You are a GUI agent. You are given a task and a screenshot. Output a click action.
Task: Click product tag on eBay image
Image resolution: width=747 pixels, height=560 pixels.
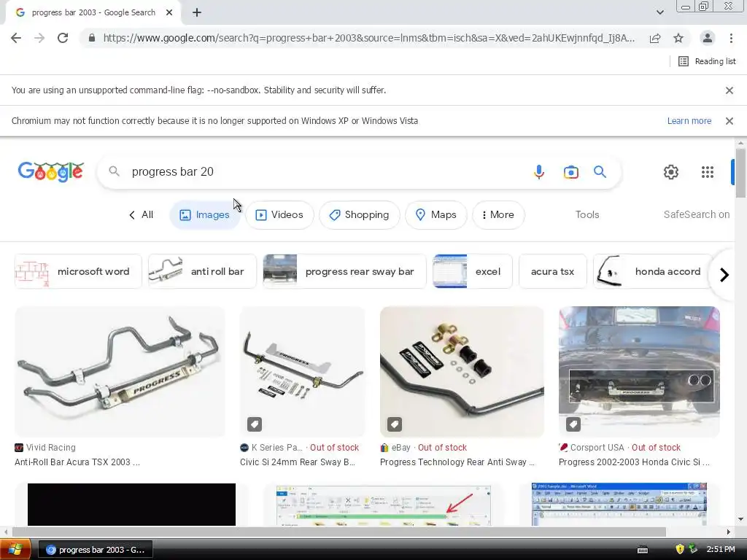395,424
